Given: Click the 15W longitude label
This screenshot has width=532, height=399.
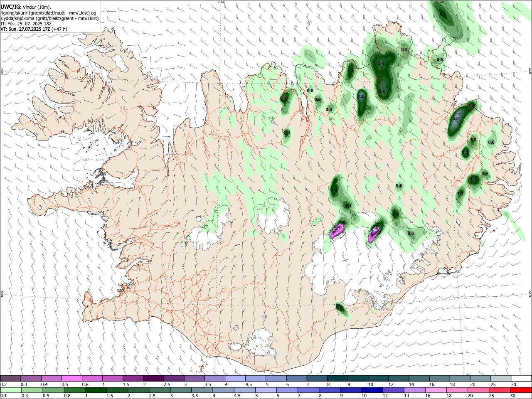Looking at the screenshot, I should click(441, 2).
